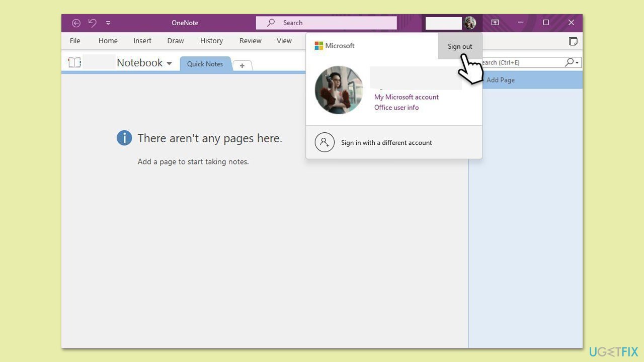Click the Microsoft logo in account panel
This screenshot has width=644, height=362.
pos(335,46)
